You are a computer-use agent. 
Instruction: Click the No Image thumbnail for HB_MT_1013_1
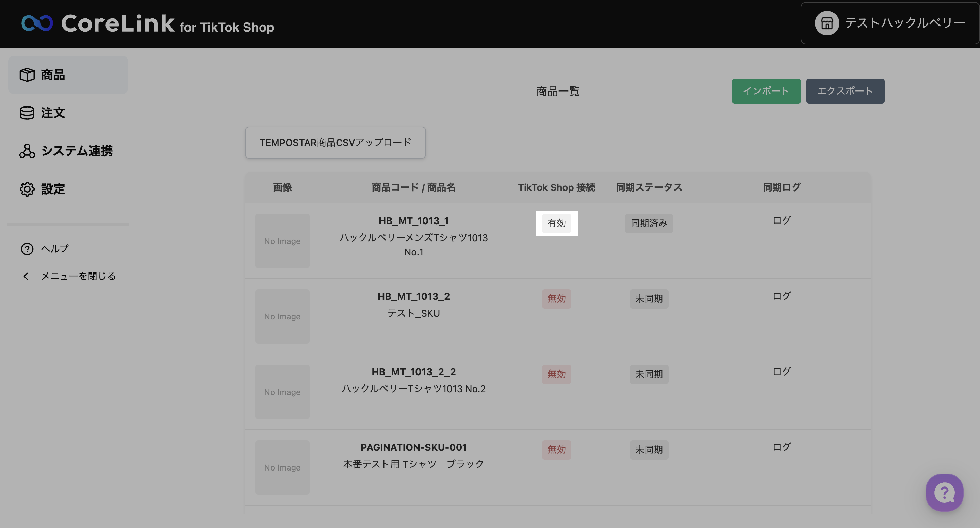282,241
